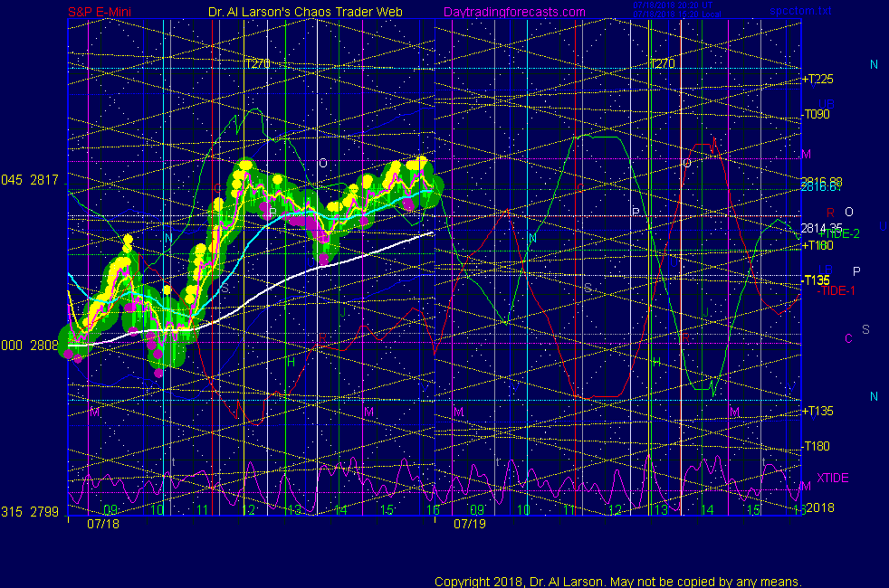Viewport: 889px width, 588px height.
Task: Click the +T135 level label
Action: tap(817, 411)
